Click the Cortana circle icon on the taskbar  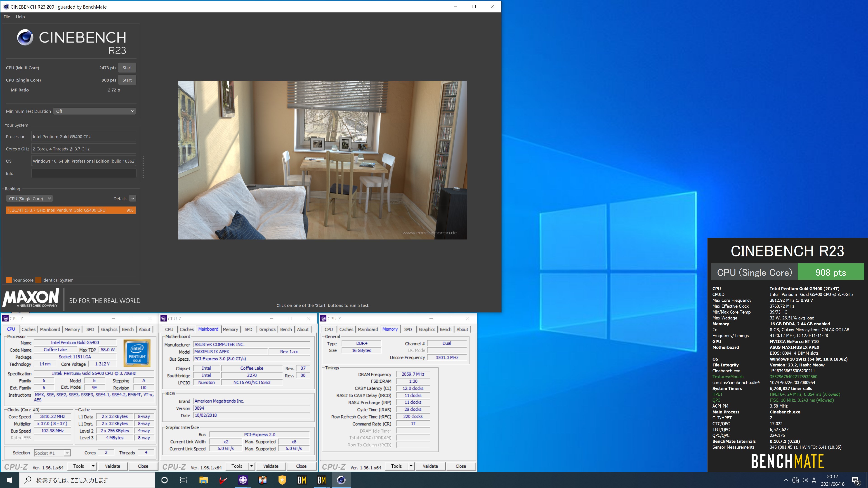164,480
